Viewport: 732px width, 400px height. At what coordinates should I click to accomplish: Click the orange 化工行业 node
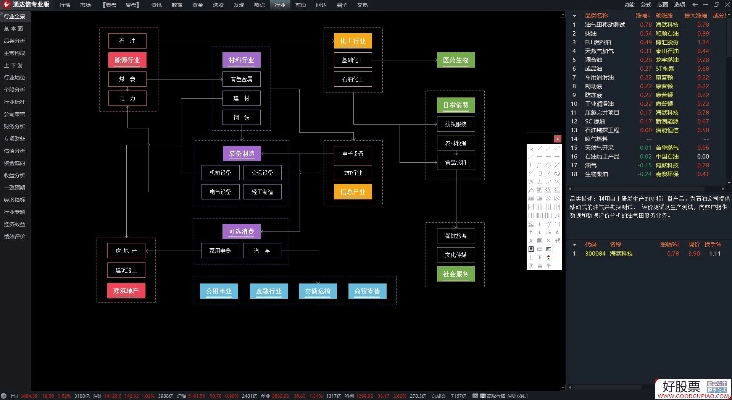tap(354, 40)
